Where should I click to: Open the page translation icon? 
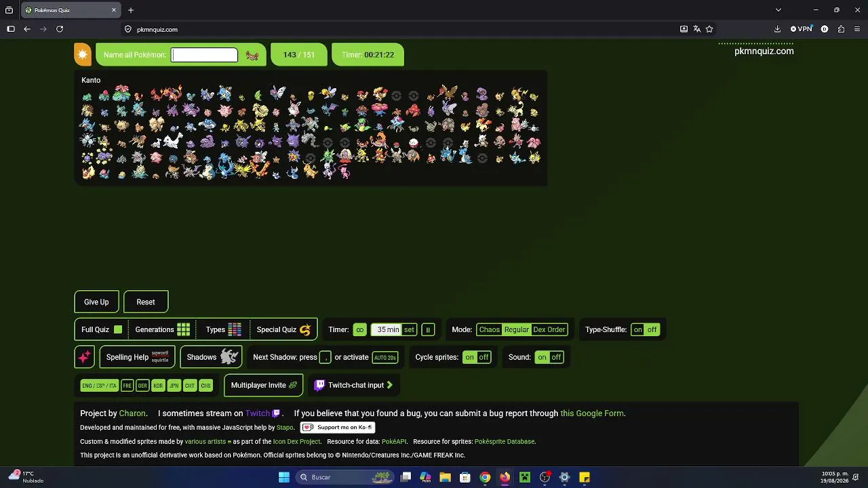point(696,29)
